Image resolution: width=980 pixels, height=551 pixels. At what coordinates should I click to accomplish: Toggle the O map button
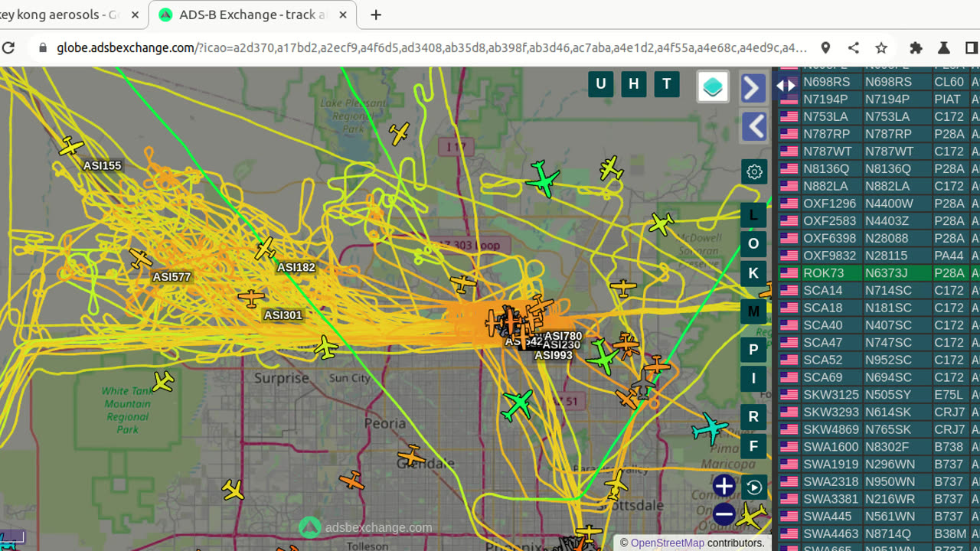(753, 244)
